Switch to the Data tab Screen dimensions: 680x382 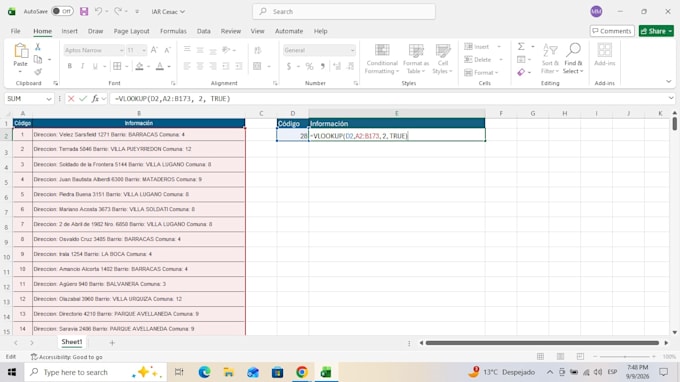point(203,31)
